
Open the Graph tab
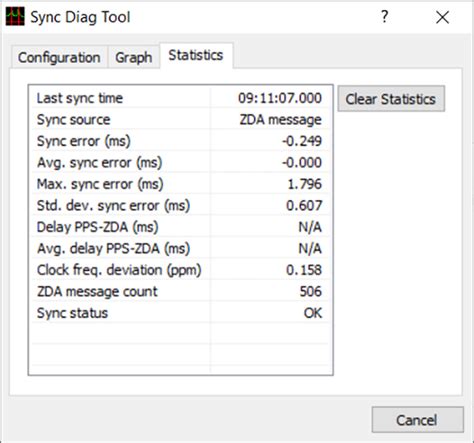134,57
